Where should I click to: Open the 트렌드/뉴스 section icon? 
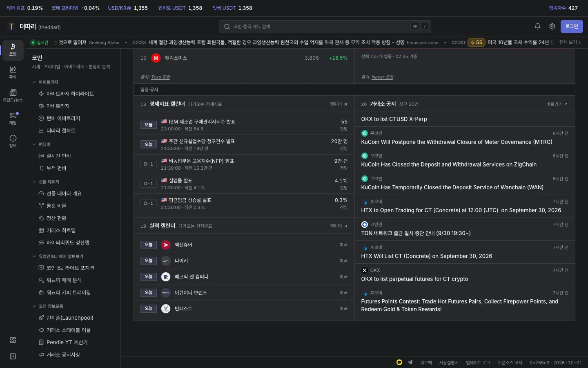(13, 96)
